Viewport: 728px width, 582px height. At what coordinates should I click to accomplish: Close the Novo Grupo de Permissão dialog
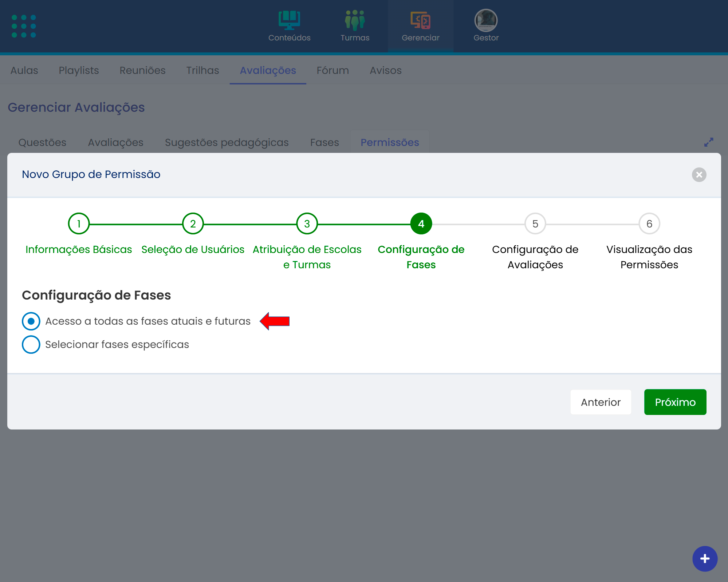point(699,175)
